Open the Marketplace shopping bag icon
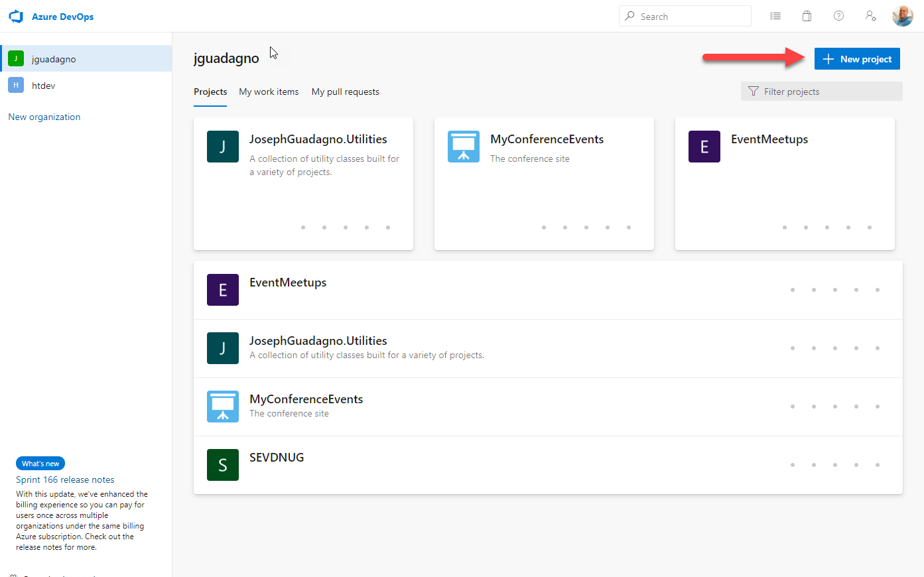 807,16
